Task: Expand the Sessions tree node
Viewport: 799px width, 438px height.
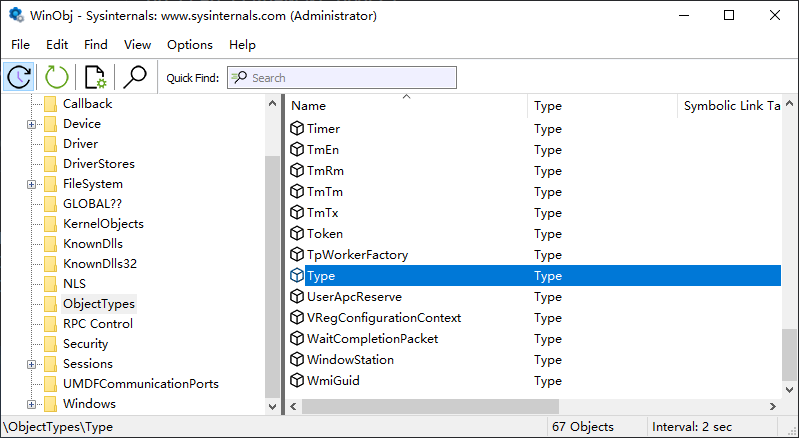Action: (32, 364)
